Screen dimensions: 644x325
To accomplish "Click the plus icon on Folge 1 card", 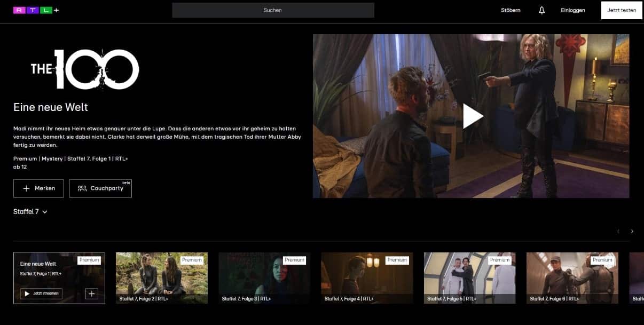I will [x=92, y=294].
